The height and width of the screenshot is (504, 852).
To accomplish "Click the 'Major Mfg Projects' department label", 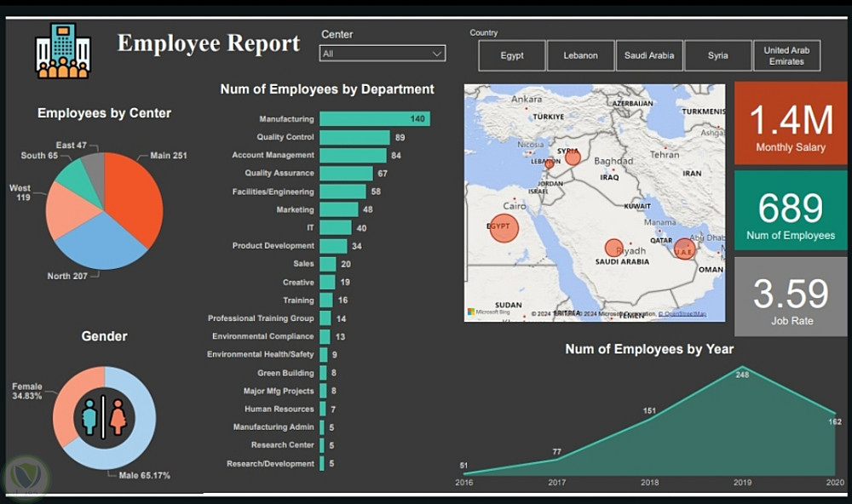I will (279, 391).
